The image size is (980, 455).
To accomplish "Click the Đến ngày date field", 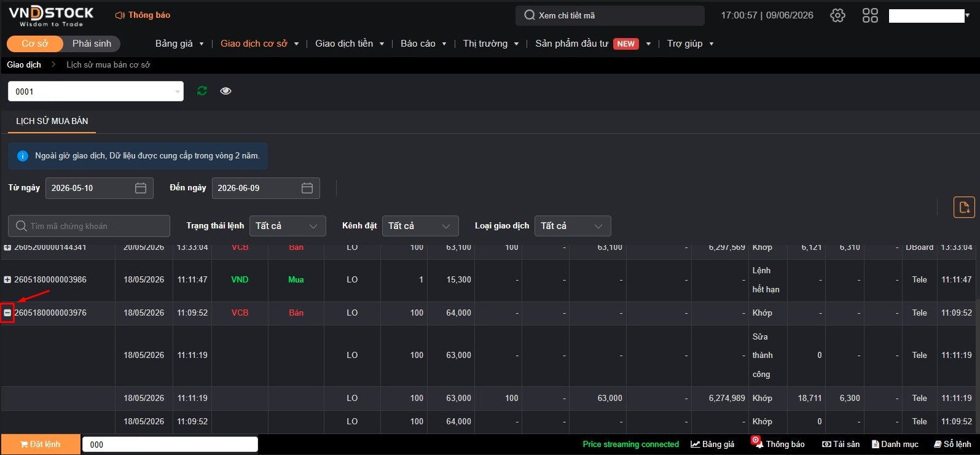I will coord(265,188).
